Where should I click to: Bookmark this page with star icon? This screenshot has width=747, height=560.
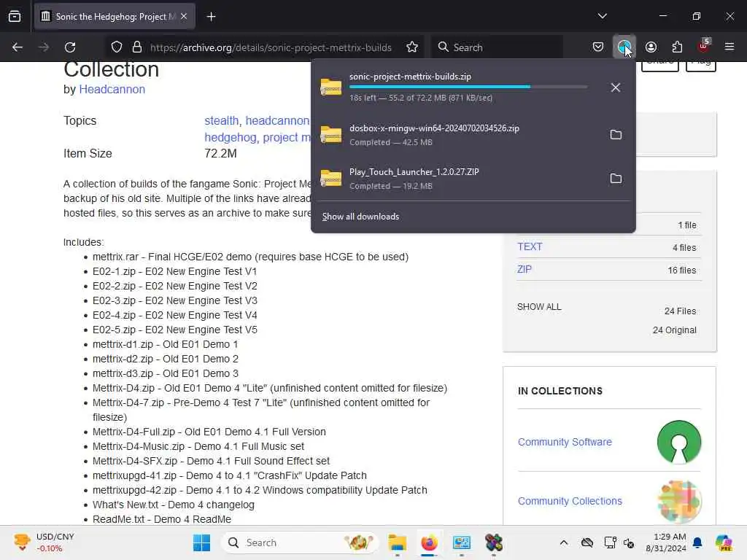412,47
